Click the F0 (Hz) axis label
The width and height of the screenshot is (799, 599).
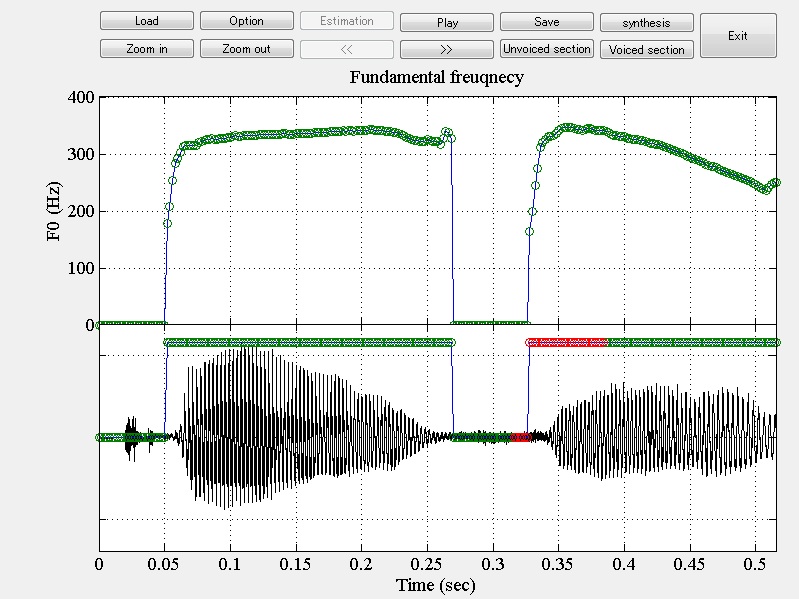pyautogui.click(x=54, y=211)
